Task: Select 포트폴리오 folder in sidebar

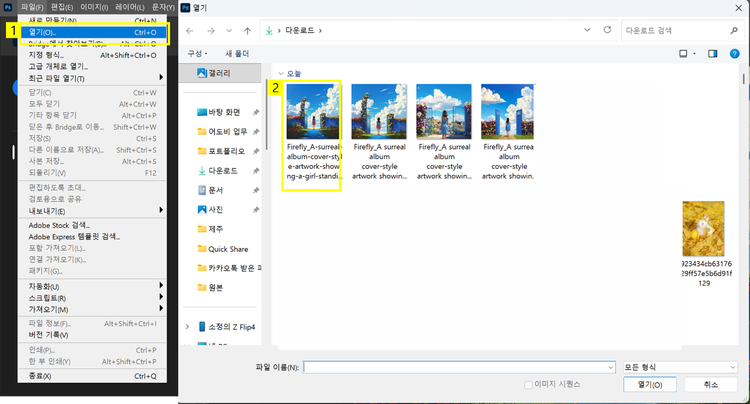Action: pyautogui.click(x=221, y=151)
